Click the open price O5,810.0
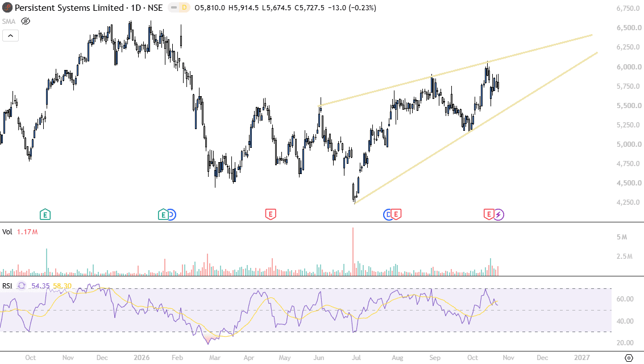This screenshot has height=364, width=644. (210, 8)
